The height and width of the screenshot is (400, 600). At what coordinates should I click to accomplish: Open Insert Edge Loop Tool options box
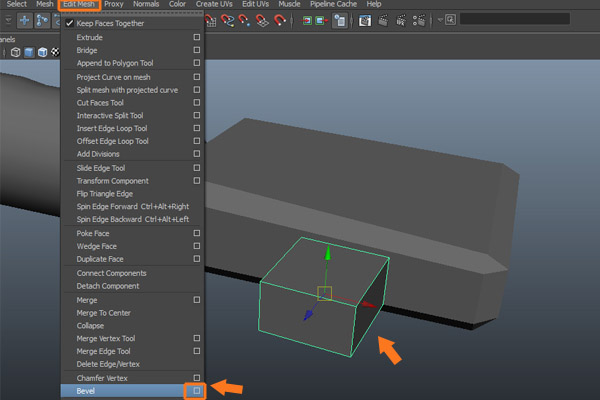click(197, 128)
